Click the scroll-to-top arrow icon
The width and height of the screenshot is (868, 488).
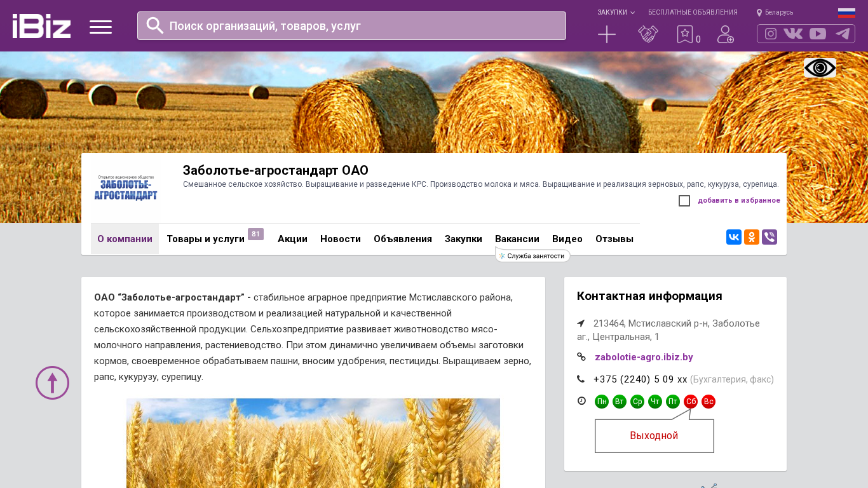point(52,383)
